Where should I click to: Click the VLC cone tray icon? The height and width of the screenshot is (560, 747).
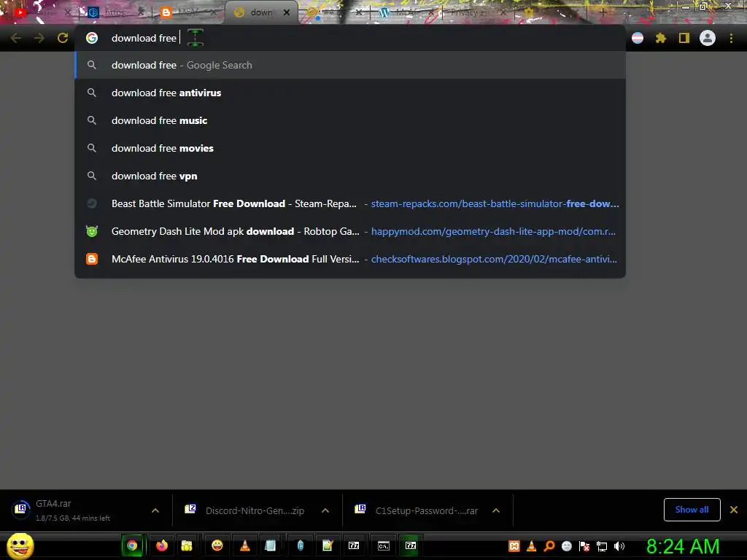tap(532, 546)
